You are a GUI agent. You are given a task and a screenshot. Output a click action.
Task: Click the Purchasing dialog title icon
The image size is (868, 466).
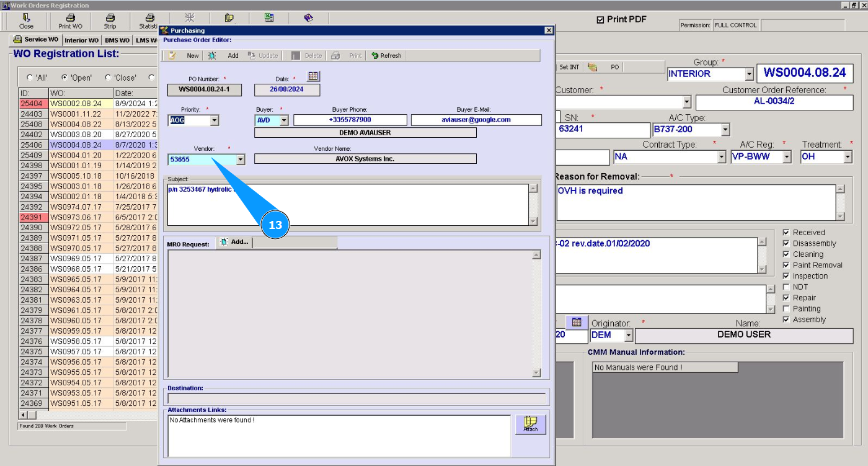(164, 30)
